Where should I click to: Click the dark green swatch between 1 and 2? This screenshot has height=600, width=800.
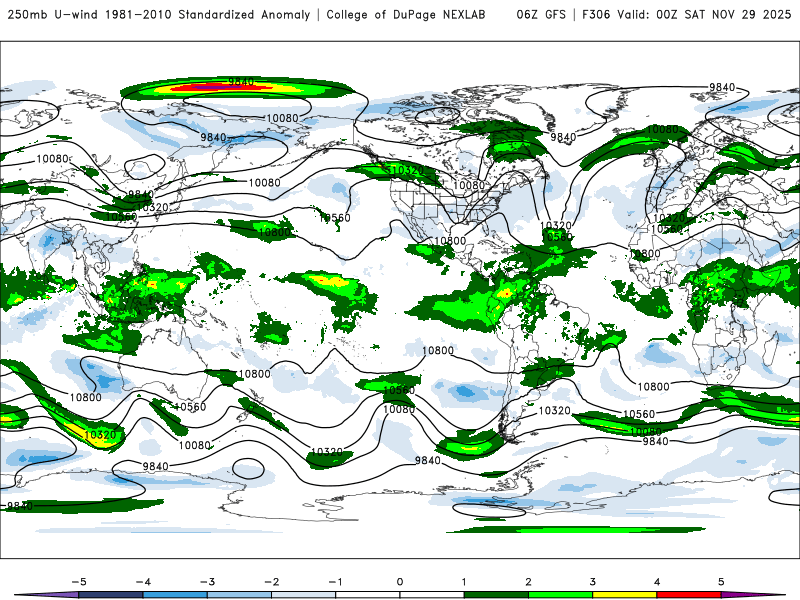(496, 595)
